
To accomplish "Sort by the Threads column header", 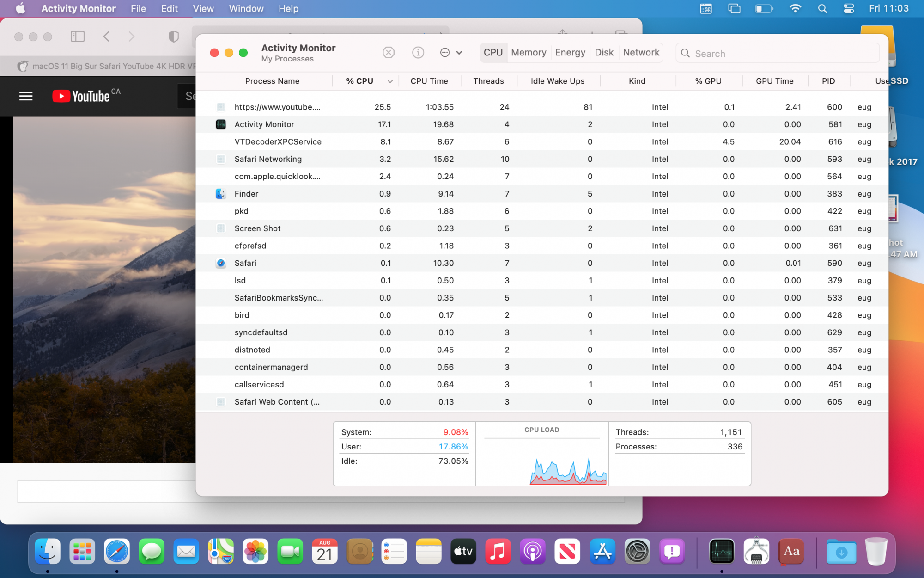I will 488,81.
